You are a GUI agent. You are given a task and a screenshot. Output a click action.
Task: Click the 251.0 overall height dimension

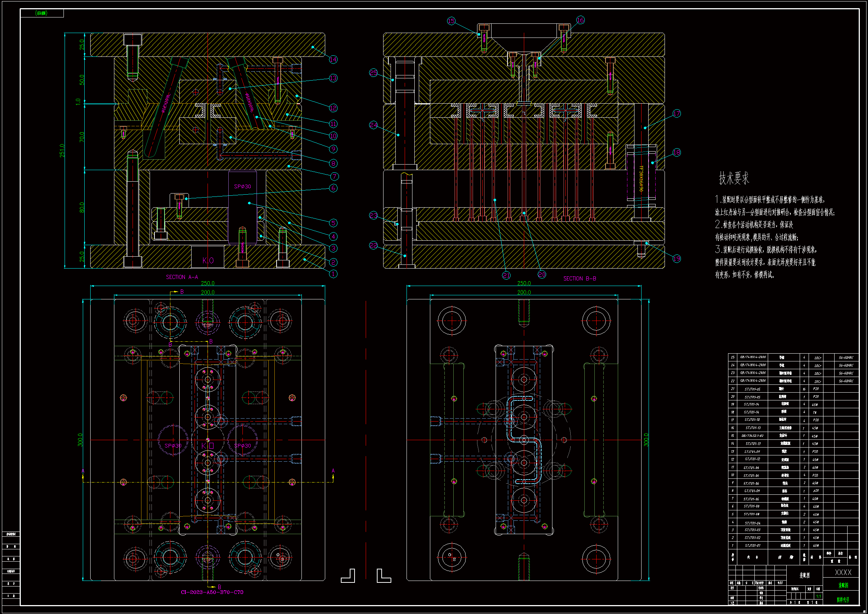pyautogui.click(x=62, y=150)
